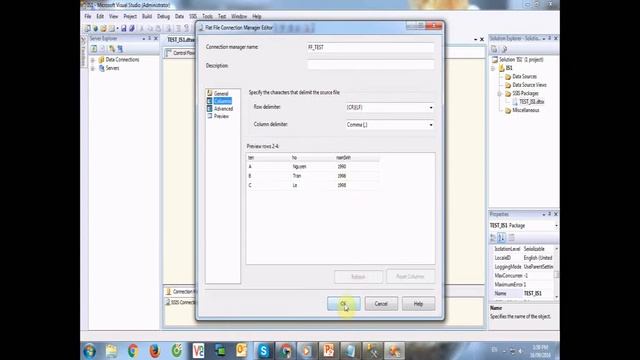Click the Save toolbar icon
This screenshot has height=360, width=640.
(x=124, y=28)
